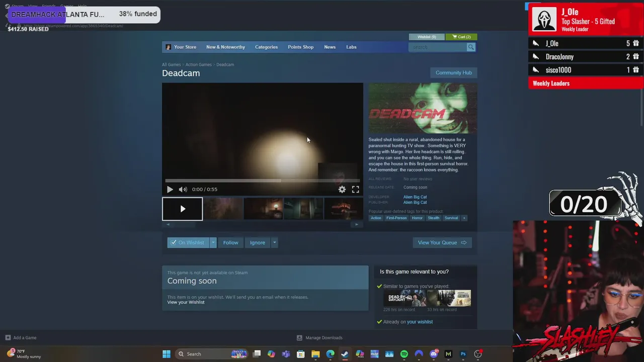Image resolution: width=644 pixels, height=362 pixels.
Task: Ignore the Deadcam game
Action: (257, 243)
